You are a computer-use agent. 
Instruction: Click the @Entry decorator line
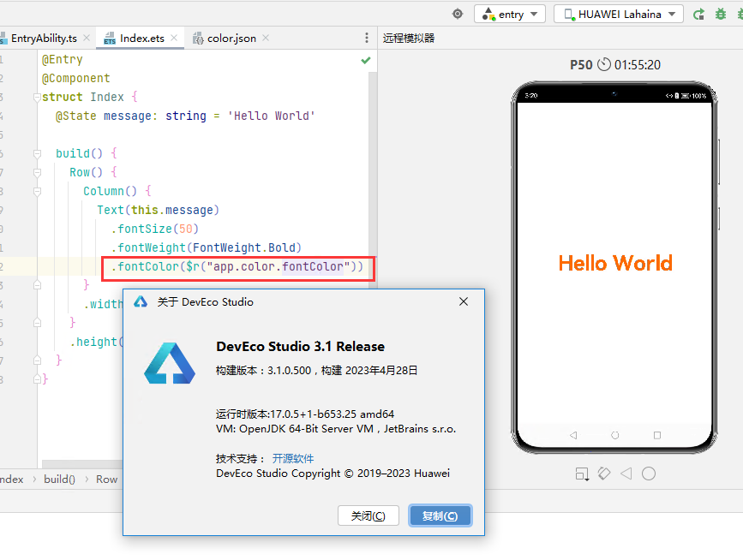[62, 60]
